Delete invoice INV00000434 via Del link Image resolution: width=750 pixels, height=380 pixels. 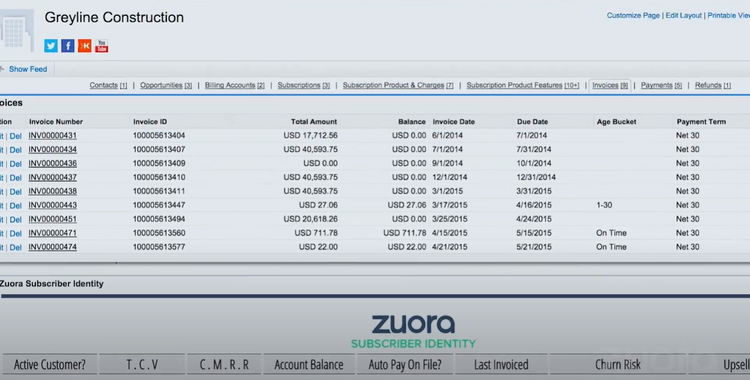click(x=16, y=150)
